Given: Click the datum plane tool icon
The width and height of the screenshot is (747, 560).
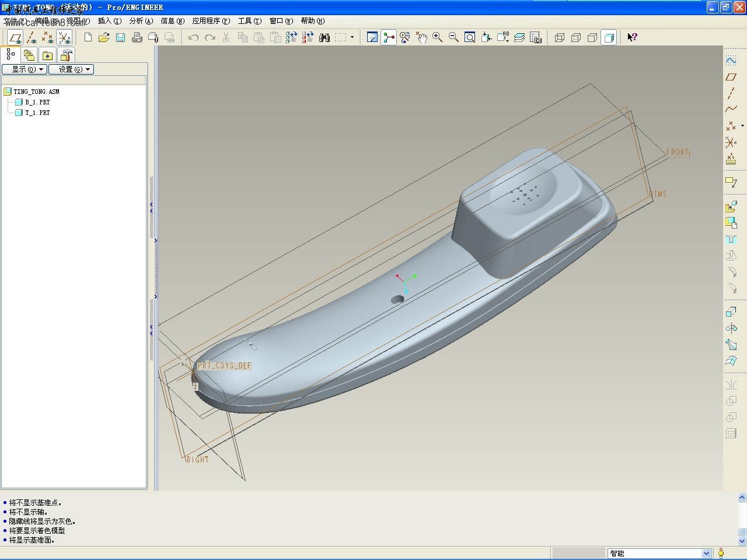Looking at the screenshot, I should pyautogui.click(x=731, y=77).
